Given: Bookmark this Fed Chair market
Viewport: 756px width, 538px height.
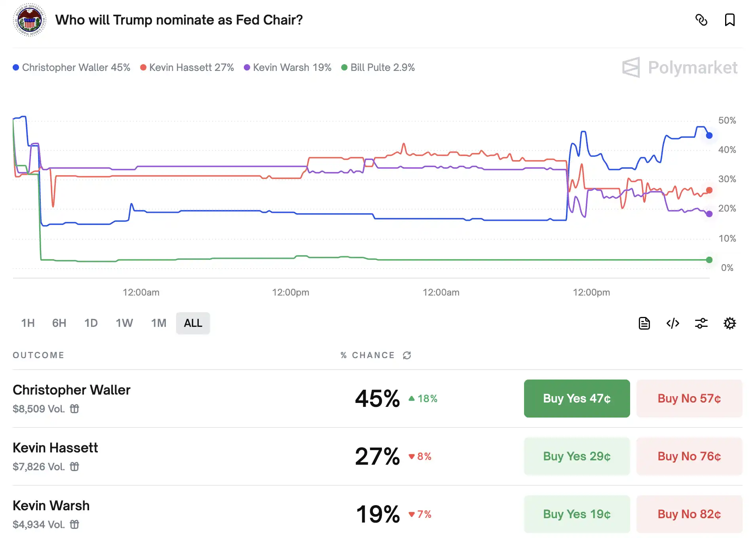Looking at the screenshot, I should pyautogui.click(x=729, y=20).
